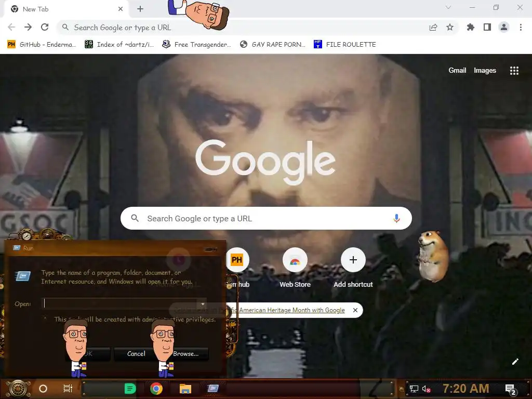Click Cancel in the Run dialog
The height and width of the screenshot is (399, 532).
click(136, 353)
